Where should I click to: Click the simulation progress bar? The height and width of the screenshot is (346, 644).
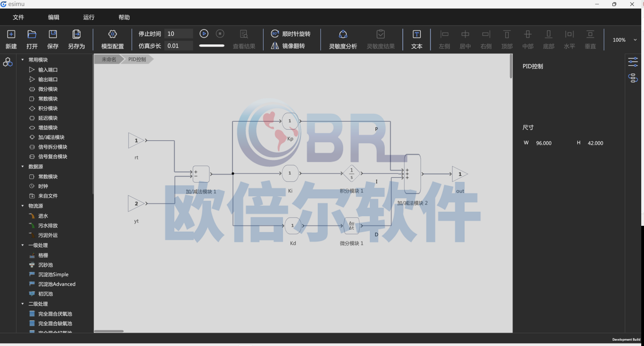(212, 46)
